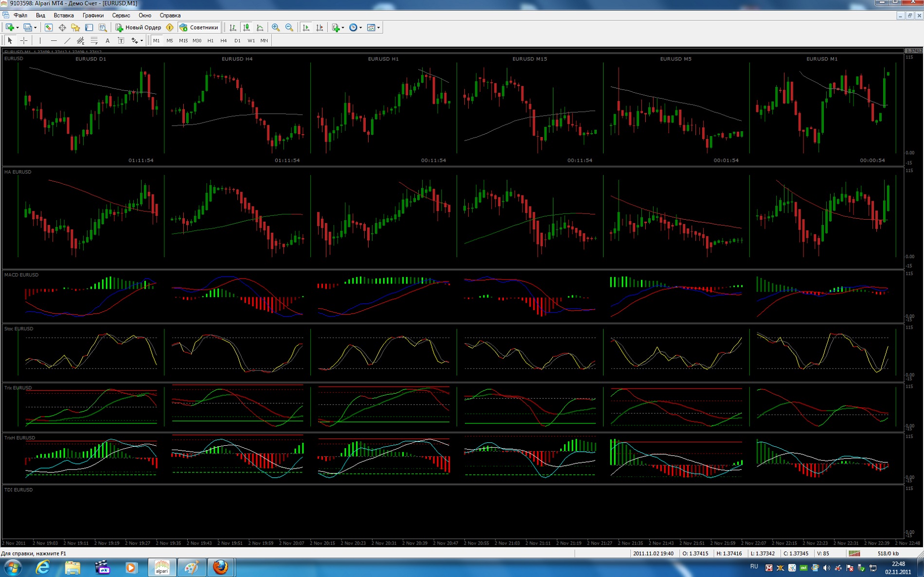Open Internet Explorer from taskbar
Viewport: 924px width, 577px height.
point(43,567)
